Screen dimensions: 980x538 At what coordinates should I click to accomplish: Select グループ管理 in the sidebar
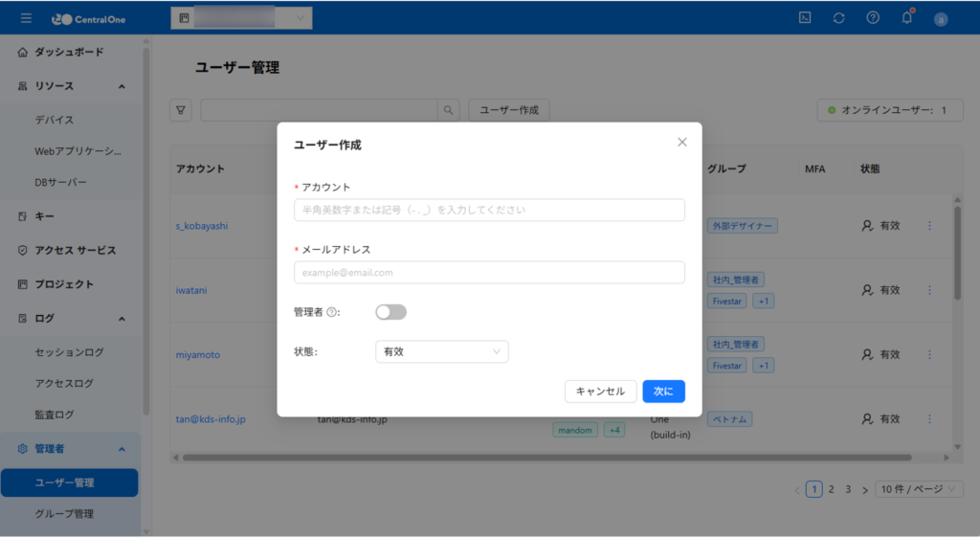pyautogui.click(x=64, y=514)
